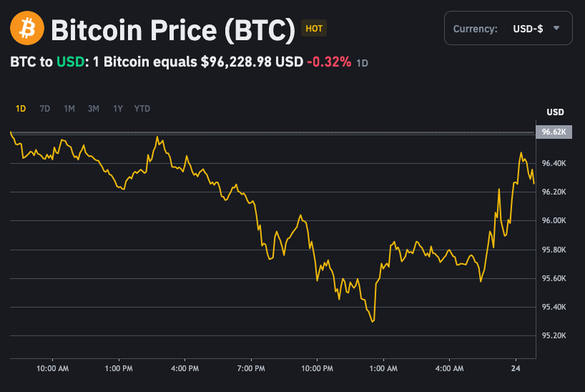Click the green USD link text
The image size is (585, 392).
(x=69, y=62)
